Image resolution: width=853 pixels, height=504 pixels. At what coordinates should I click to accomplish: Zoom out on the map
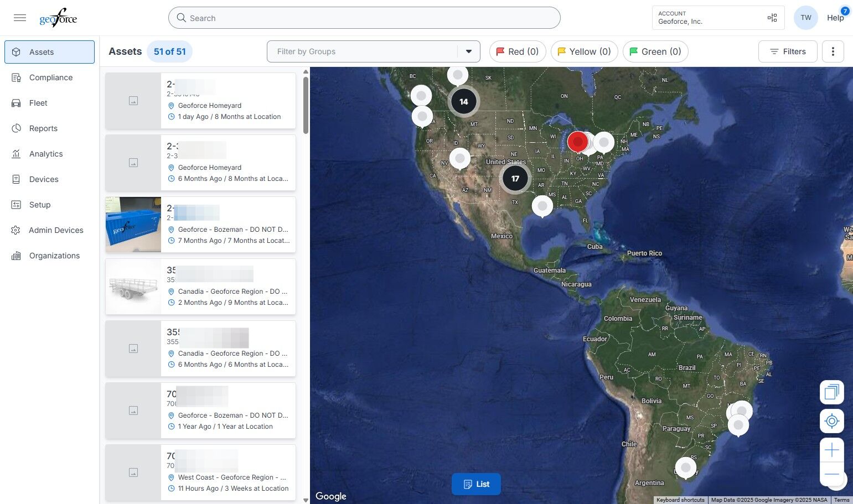click(x=831, y=474)
